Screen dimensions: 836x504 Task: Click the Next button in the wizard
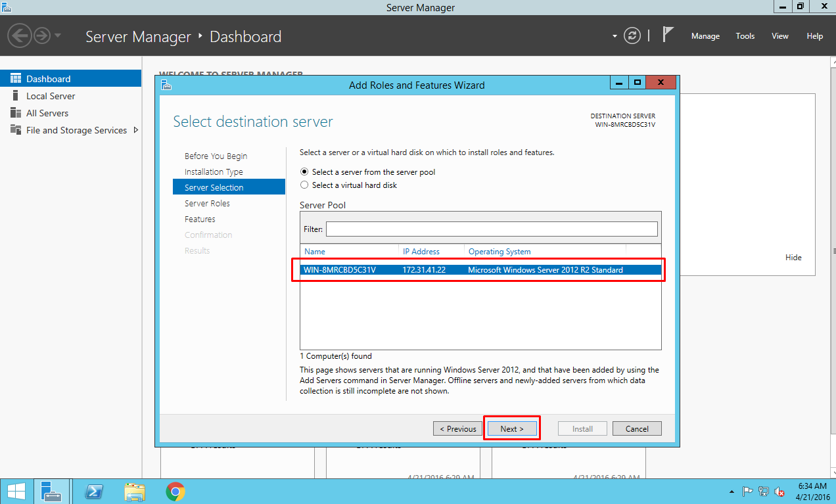(x=512, y=428)
